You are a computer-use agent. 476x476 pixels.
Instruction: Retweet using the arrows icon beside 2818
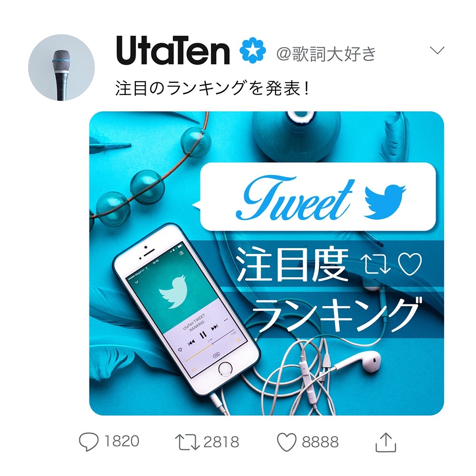tap(187, 442)
